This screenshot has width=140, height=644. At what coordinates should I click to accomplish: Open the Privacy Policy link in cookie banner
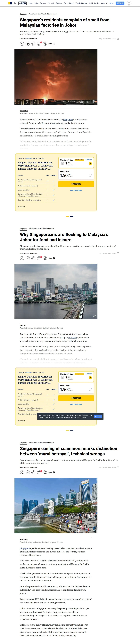pos(81,417)
